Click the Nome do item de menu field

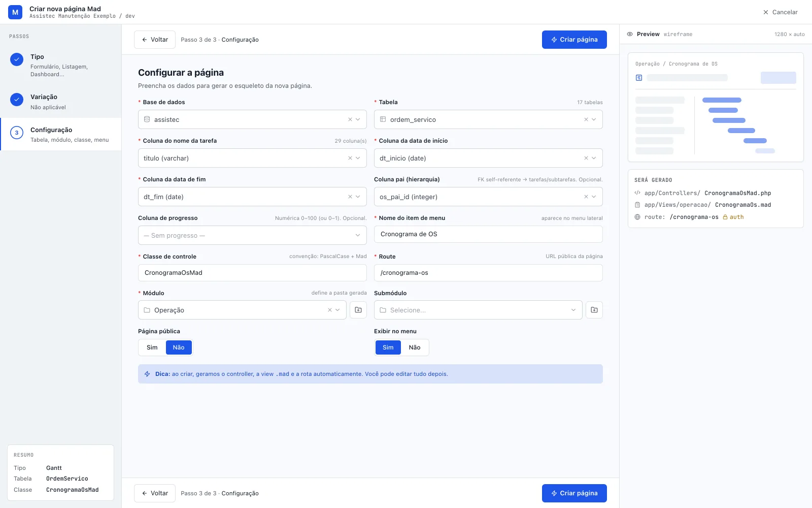[x=488, y=234]
